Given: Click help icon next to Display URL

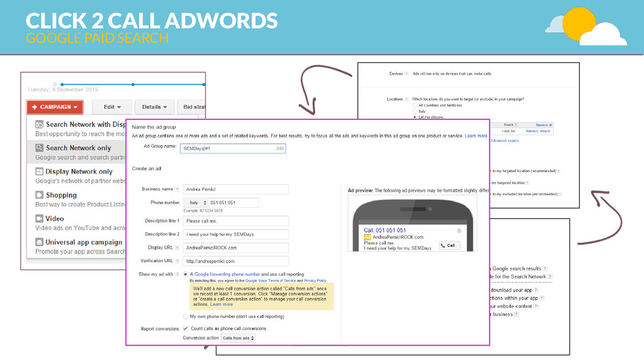Looking at the screenshot, I should tap(177, 248).
